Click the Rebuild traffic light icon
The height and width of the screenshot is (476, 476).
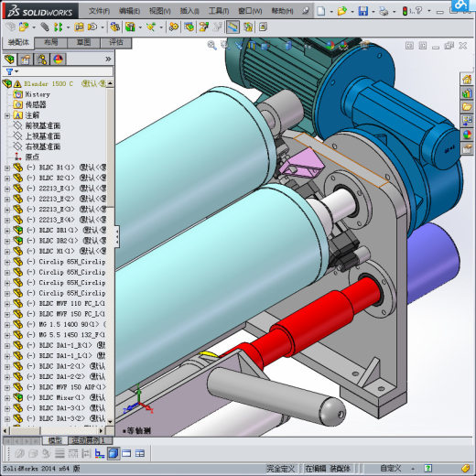(x=405, y=11)
